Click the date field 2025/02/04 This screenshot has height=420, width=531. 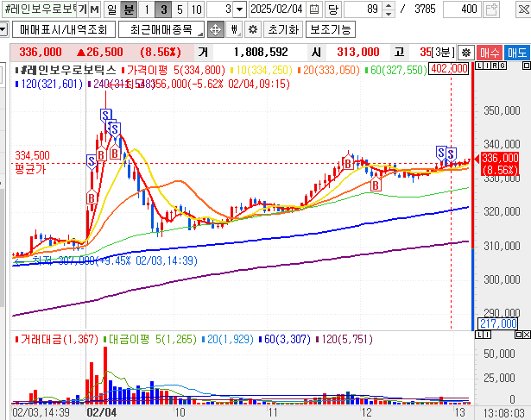277,9
